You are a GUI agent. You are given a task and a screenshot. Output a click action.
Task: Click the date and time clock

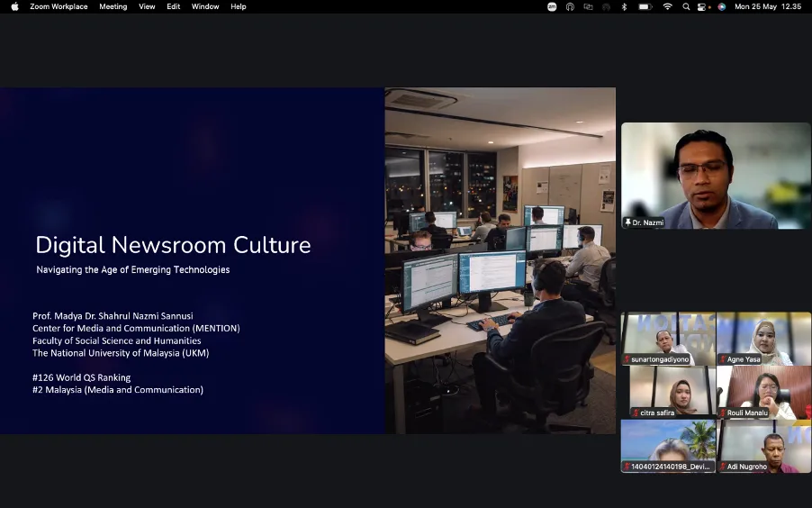(768, 6)
